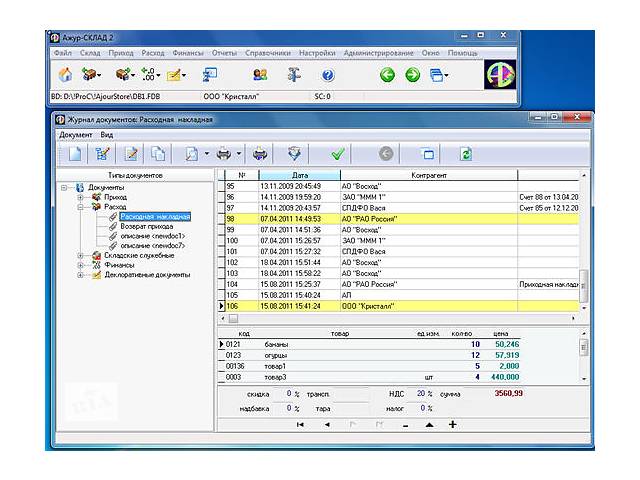Select Возврат прихода document type
Image resolution: width=640 pixels, height=480 pixels.
pos(147,226)
